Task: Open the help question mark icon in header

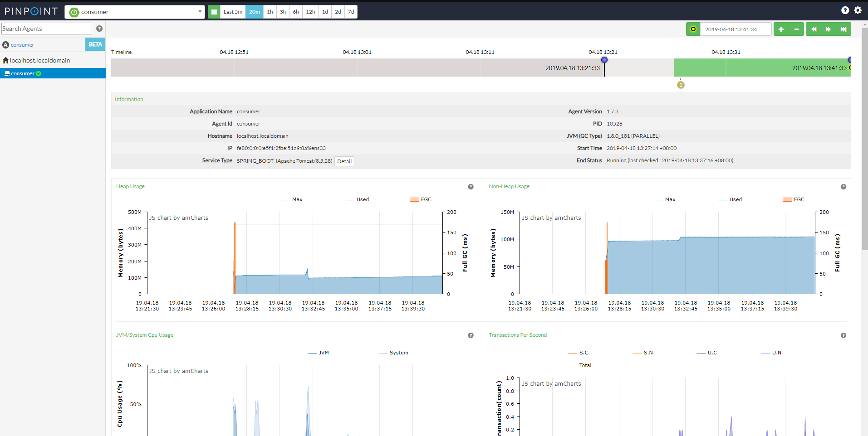Action: pos(845,10)
